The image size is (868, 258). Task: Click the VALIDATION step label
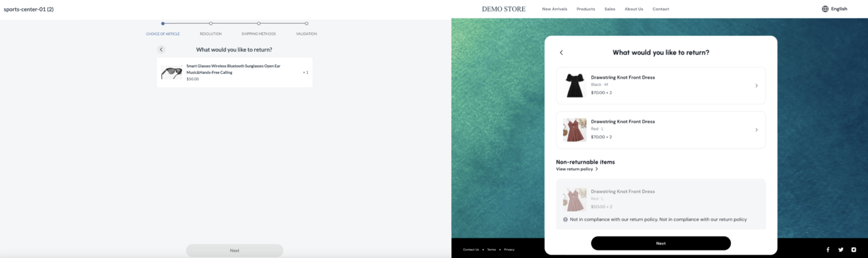point(307,34)
